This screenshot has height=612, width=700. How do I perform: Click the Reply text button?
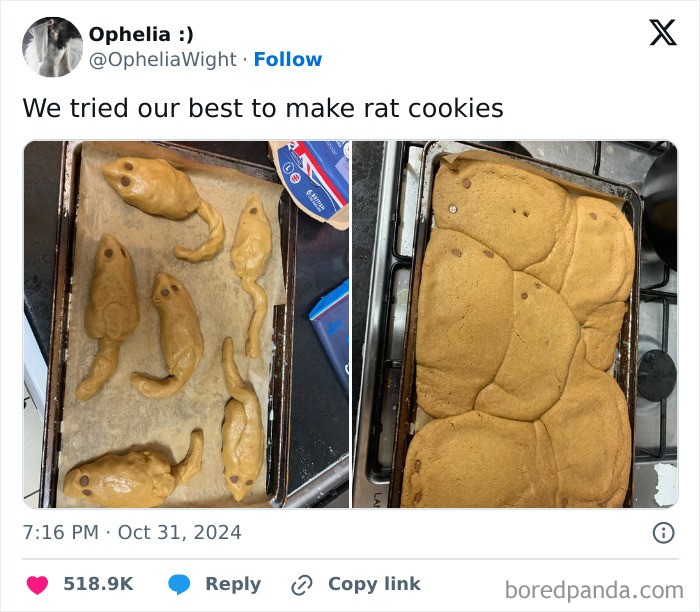233,584
